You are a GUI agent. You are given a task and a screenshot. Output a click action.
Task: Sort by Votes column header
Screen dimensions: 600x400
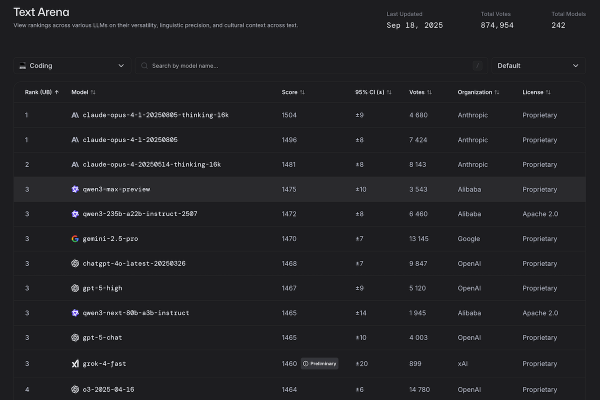pos(420,92)
